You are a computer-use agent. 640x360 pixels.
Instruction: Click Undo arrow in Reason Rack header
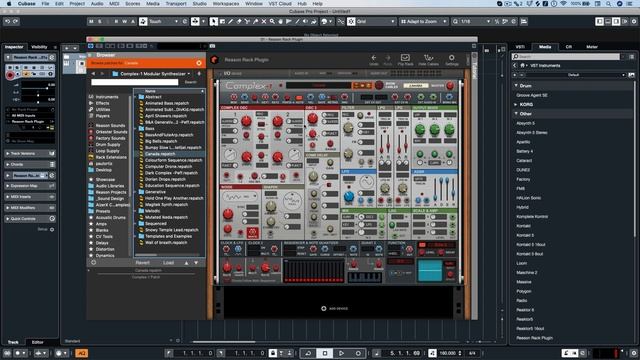pos(373,60)
